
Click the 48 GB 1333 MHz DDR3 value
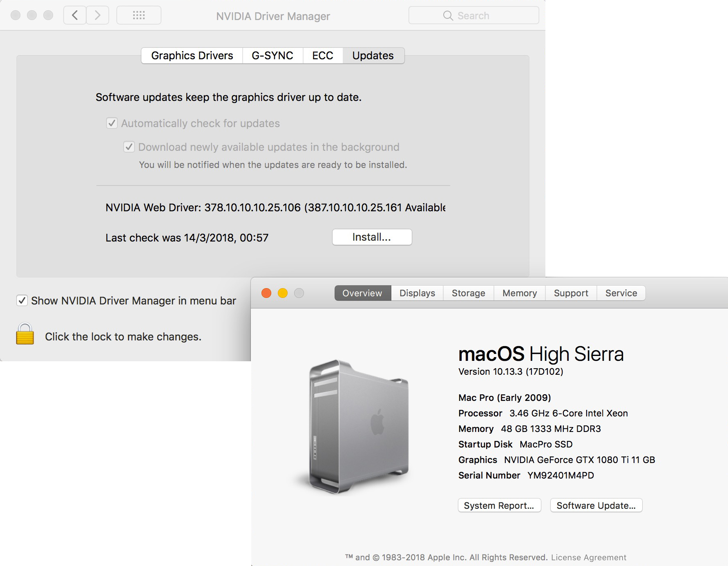551,429
